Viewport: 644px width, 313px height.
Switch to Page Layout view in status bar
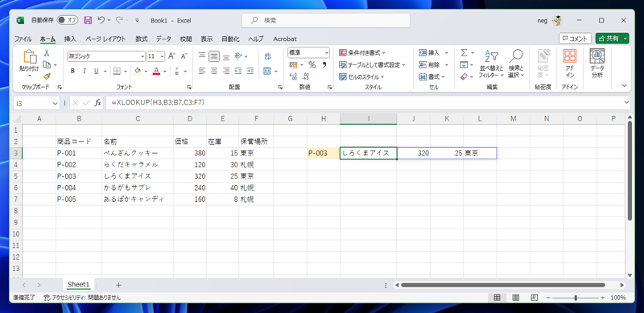click(516, 298)
